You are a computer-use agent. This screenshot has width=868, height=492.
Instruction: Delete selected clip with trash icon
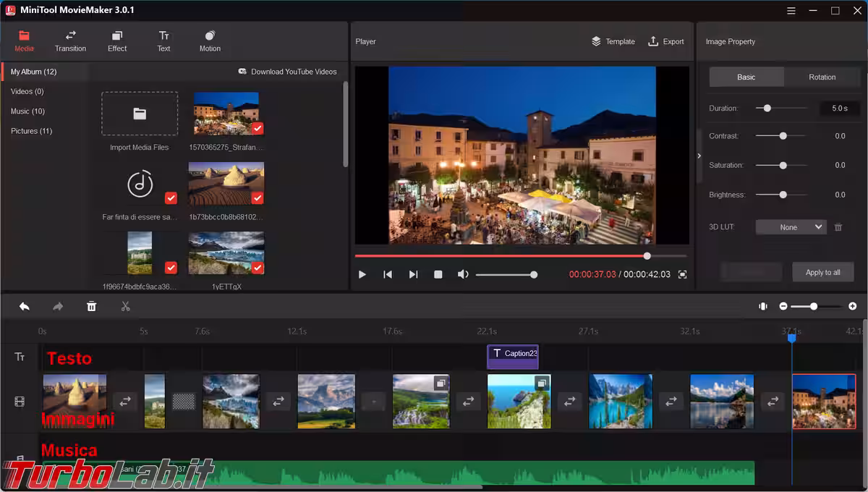pos(91,307)
